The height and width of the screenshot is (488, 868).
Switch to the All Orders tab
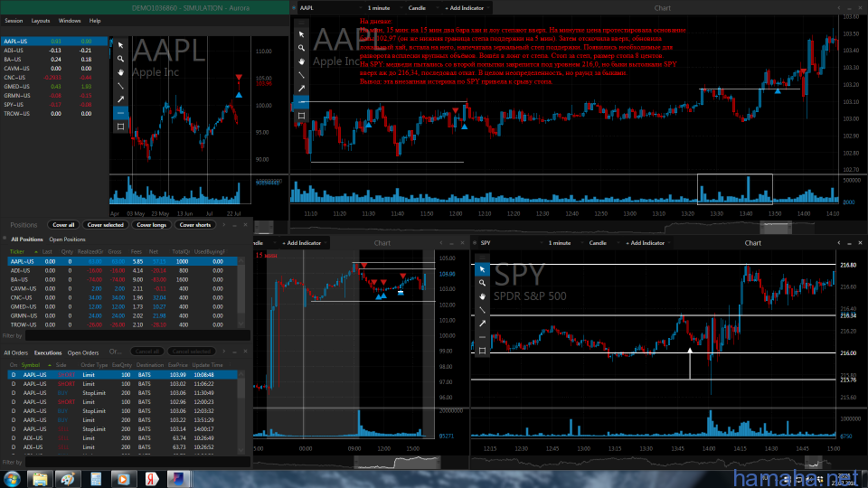click(16, 353)
